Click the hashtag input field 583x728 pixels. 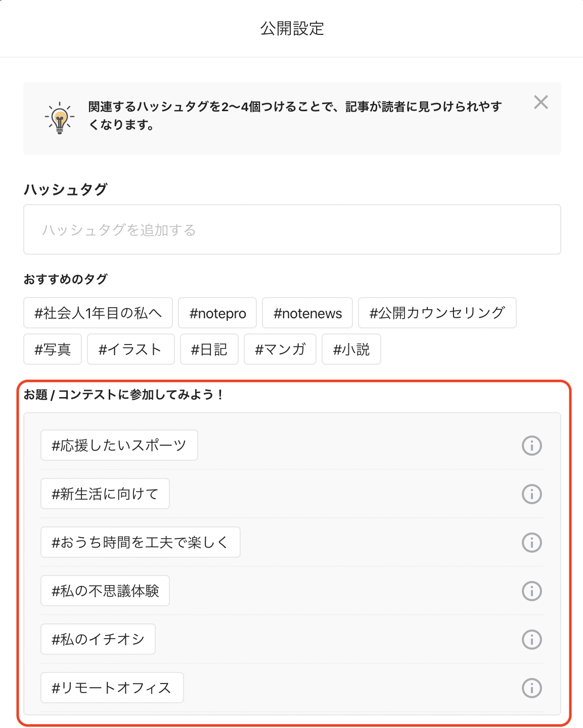pos(291,229)
